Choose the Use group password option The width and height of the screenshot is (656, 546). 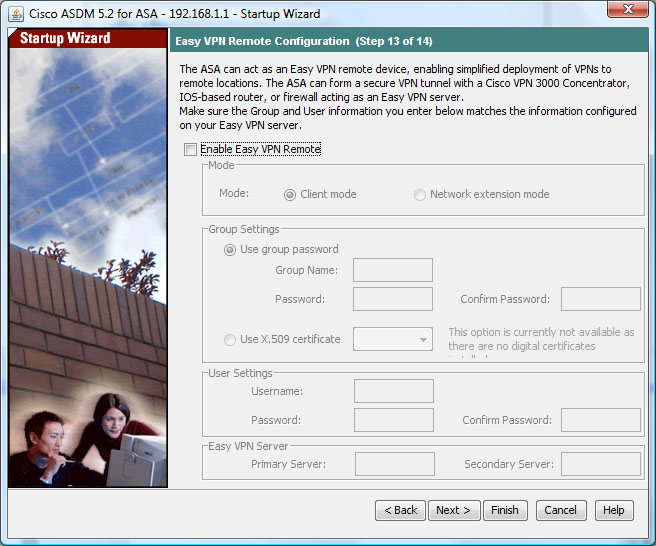point(230,250)
